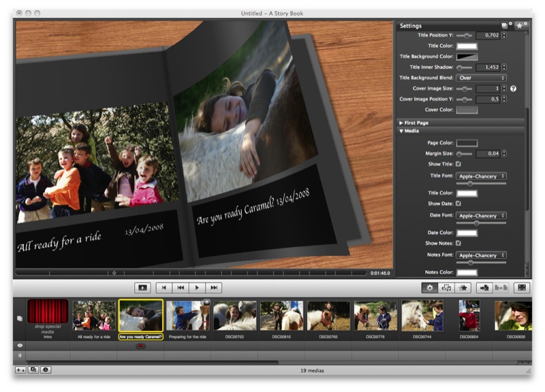Open the Title Background Blend dropdown

tap(481, 78)
